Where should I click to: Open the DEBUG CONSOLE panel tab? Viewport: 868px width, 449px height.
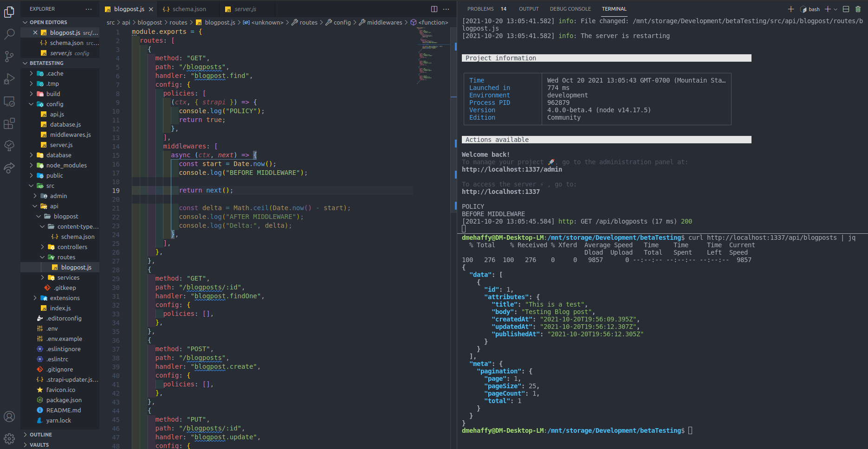(x=570, y=8)
